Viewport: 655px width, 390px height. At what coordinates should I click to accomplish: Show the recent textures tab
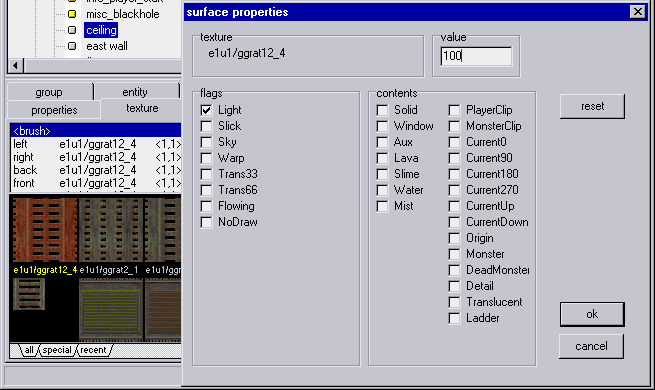coord(93,350)
